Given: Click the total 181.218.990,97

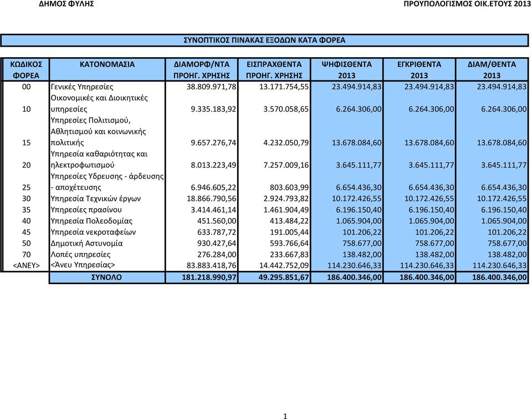Looking at the screenshot, I should click(x=209, y=277).
